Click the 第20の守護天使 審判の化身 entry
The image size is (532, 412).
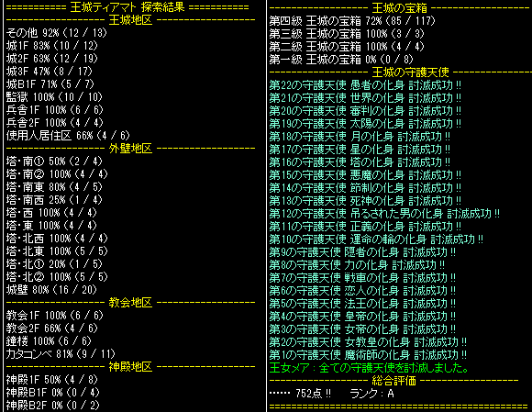[365, 111]
